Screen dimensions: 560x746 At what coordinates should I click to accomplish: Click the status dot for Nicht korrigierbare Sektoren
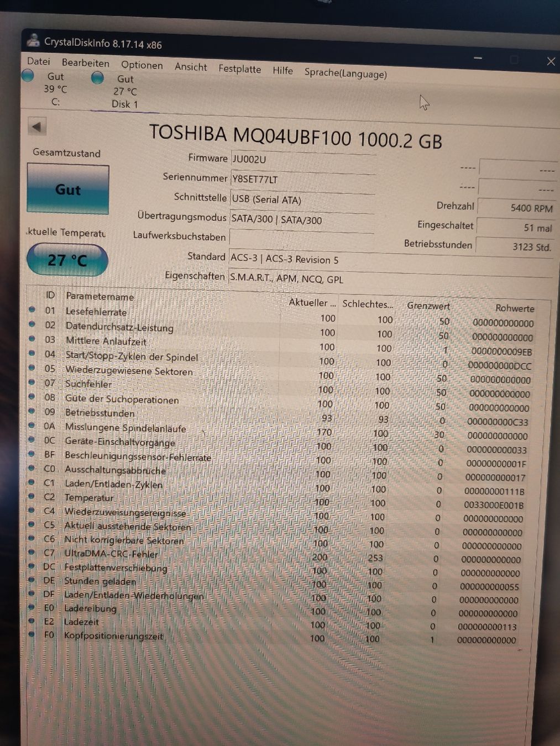32,538
